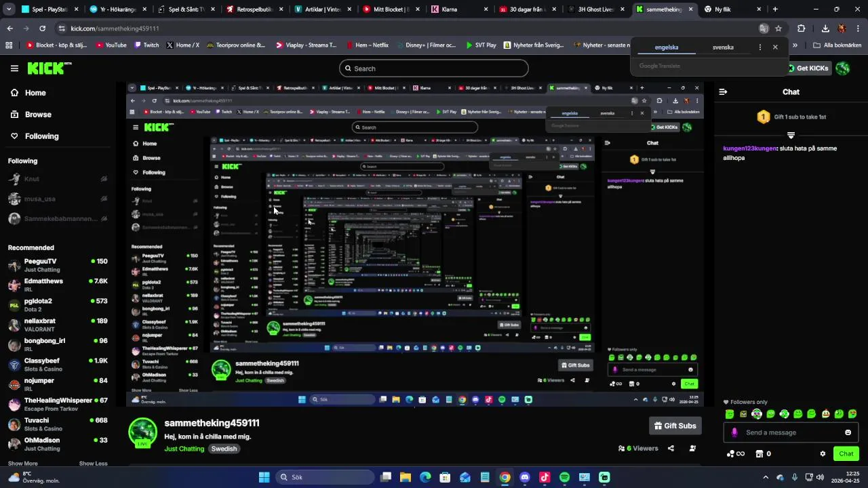Switch to the Retrospelbutik tab

(x=255, y=9)
